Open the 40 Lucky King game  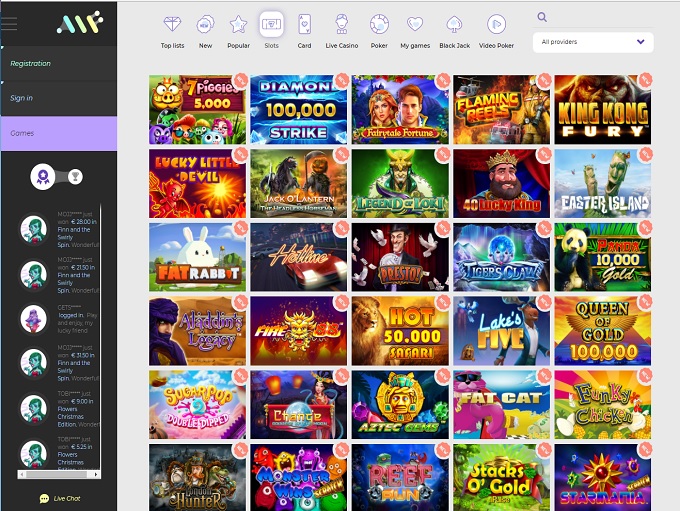(501, 183)
